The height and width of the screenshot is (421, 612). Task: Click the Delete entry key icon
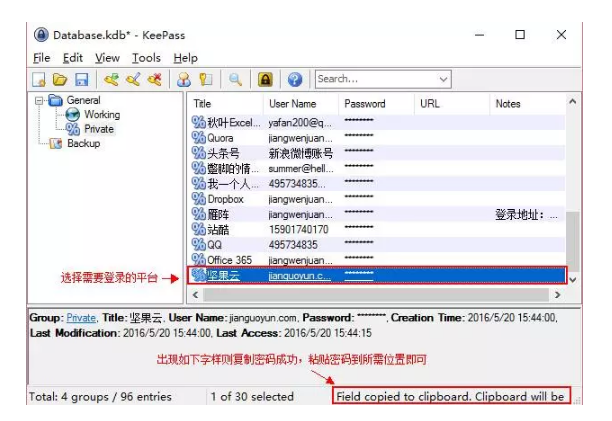(x=155, y=80)
